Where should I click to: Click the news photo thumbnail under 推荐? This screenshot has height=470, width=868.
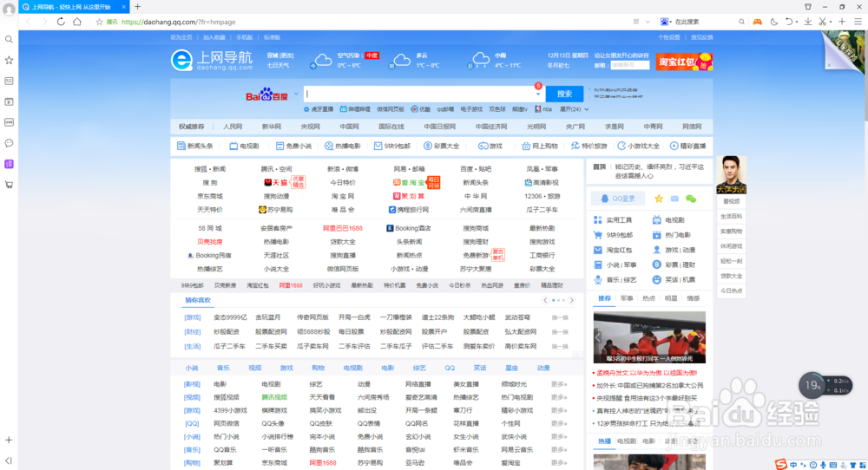tap(649, 337)
